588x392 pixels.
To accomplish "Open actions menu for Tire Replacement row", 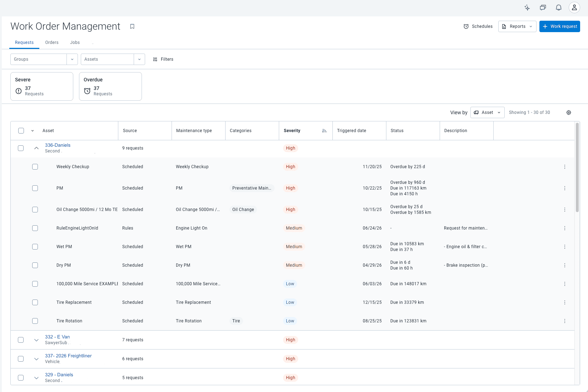I will pos(565,302).
